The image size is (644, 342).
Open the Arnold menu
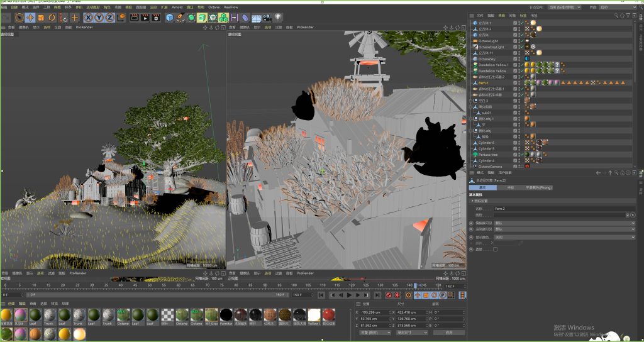pyautogui.click(x=177, y=7)
